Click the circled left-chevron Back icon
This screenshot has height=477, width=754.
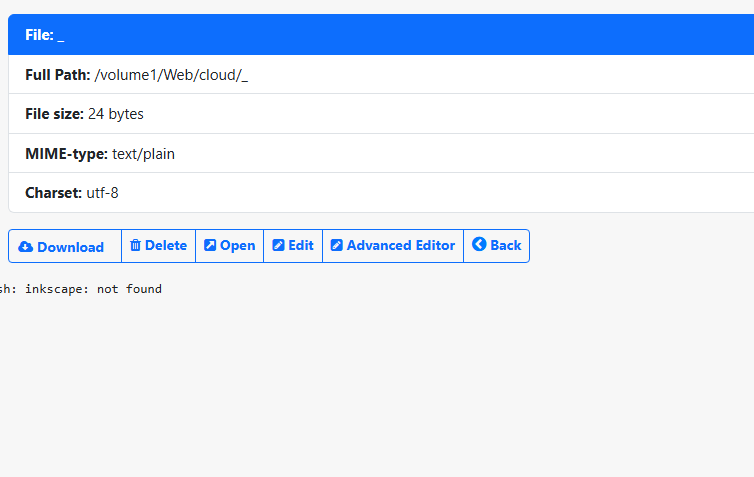(479, 245)
